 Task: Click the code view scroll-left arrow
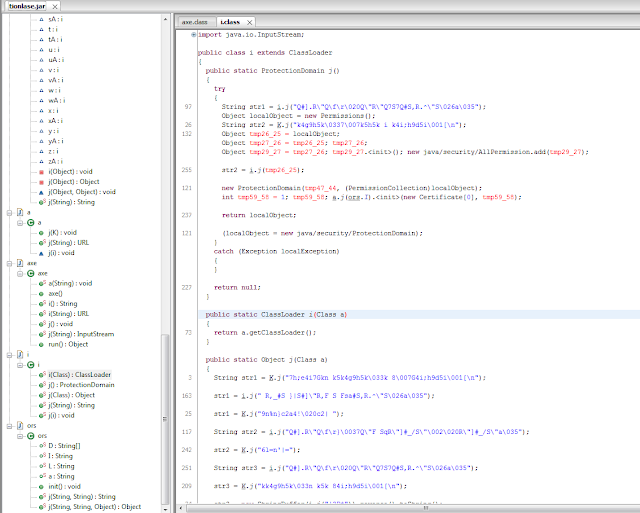(181, 509)
